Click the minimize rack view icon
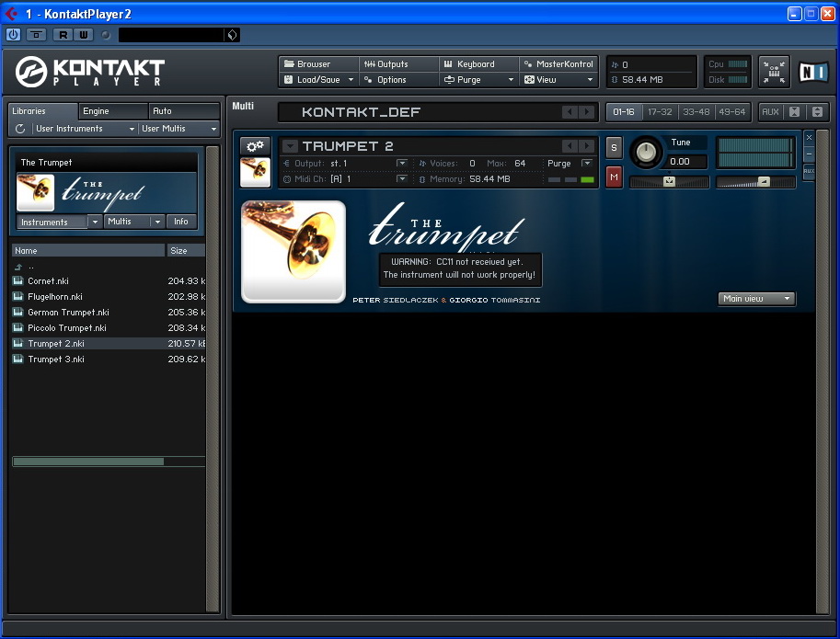This screenshot has width=840, height=639. (x=774, y=72)
